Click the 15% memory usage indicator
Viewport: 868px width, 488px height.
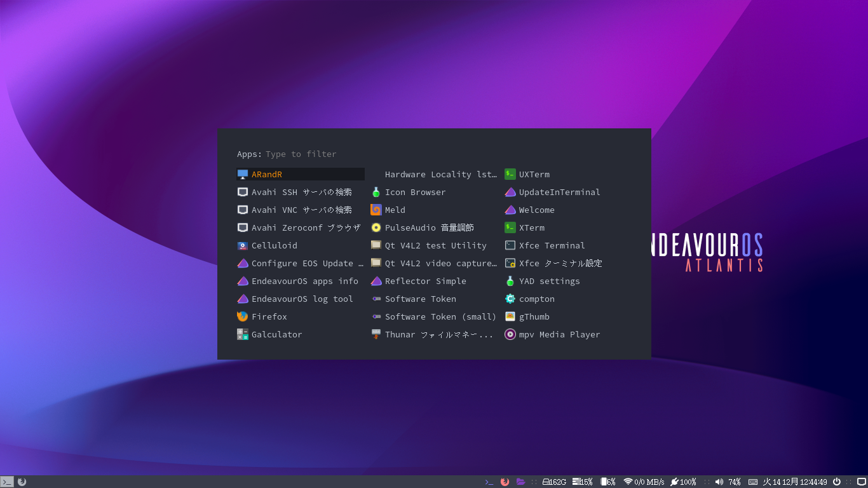582,482
